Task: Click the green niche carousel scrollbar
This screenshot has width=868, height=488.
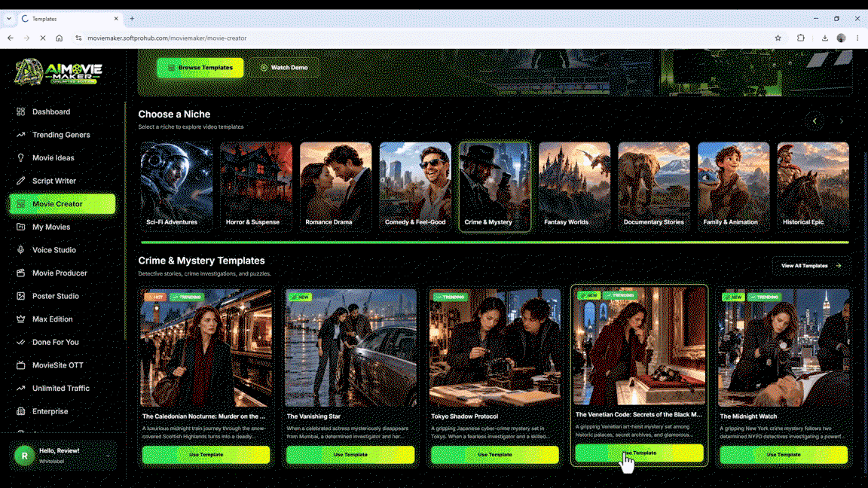Action: coord(495,242)
